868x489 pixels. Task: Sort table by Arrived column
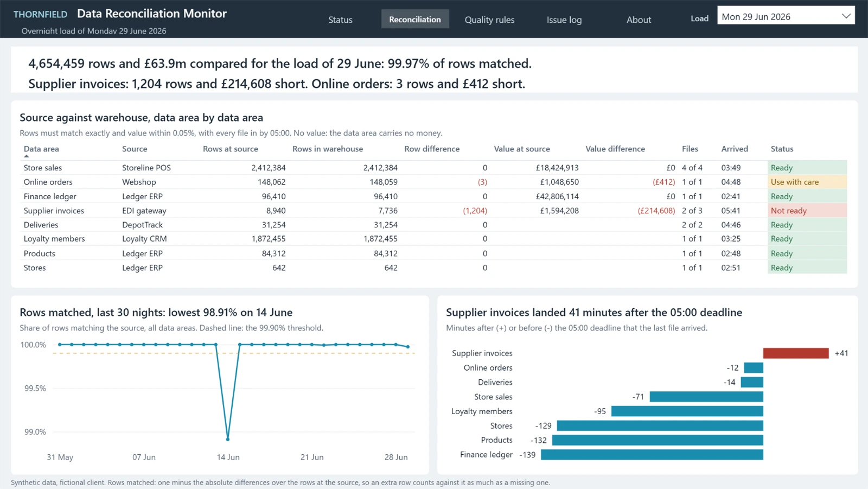click(735, 149)
